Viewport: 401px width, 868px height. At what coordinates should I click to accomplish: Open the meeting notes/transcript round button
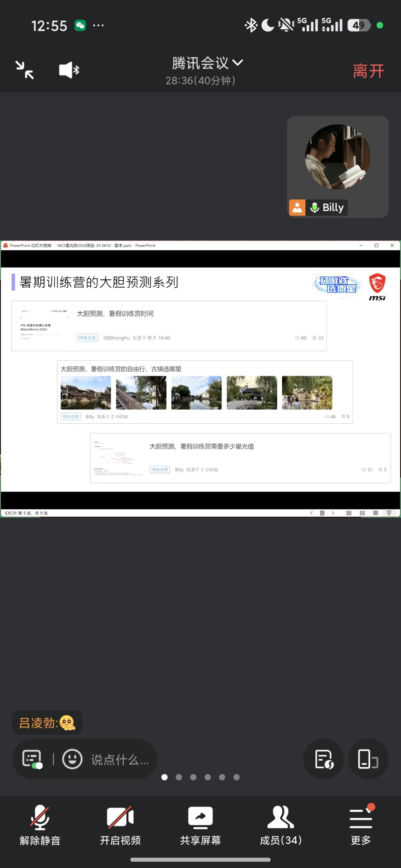click(323, 759)
